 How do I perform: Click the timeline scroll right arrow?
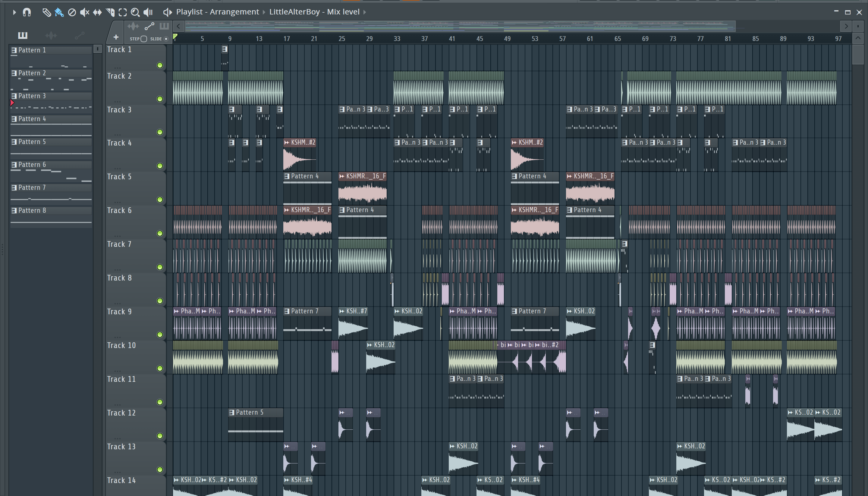[x=846, y=26]
